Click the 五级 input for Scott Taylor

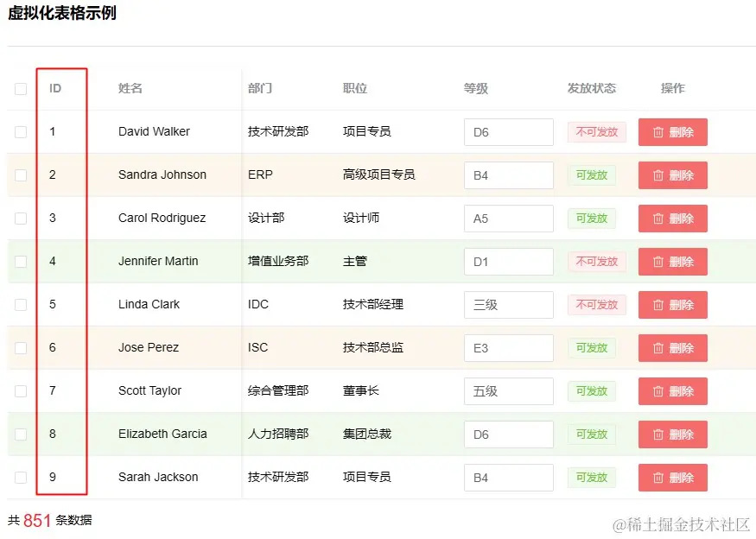[x=509, y=391]
